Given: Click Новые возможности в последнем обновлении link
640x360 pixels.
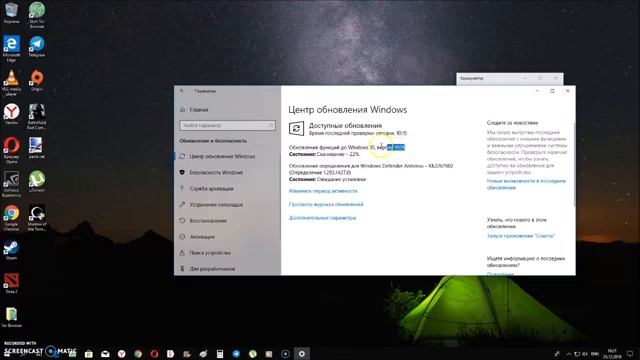Looking at the screenshot, I should pos(526,184).
